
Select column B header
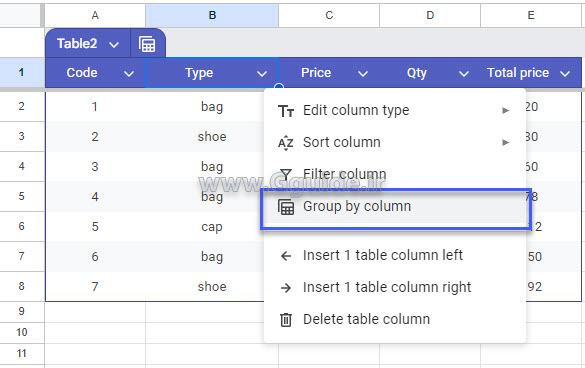tap(212, 15)
